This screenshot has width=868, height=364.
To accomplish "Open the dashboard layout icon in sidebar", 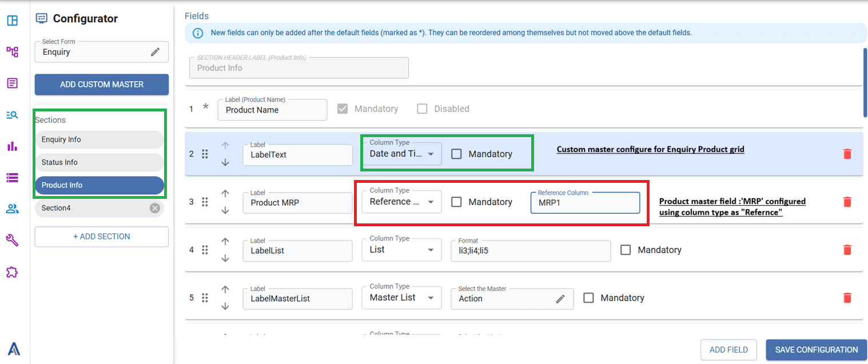I will point(12,21).
